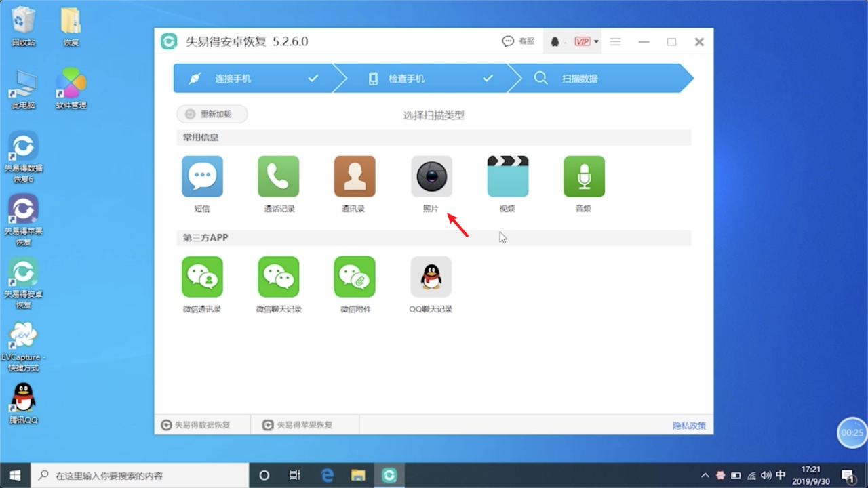
Task: Click the 重新加载 reload button
Action: [x=212, y=115]
